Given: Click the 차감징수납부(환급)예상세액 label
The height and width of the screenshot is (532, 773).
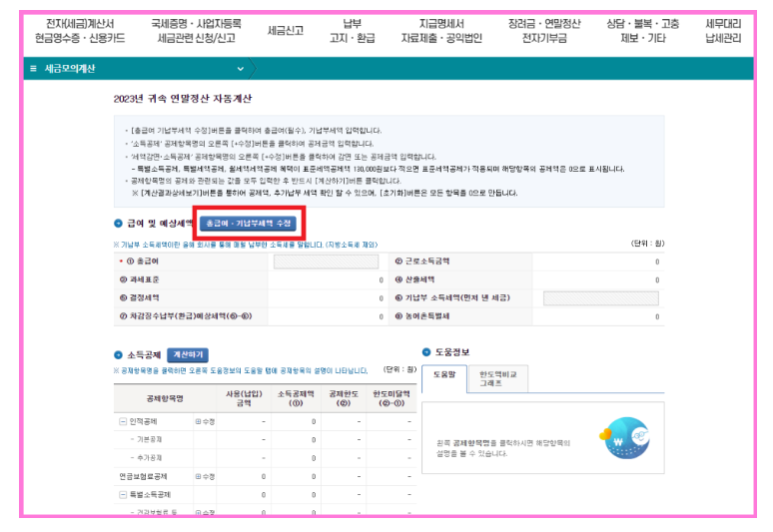Looking at the screenshot, I should click(186, 316).
